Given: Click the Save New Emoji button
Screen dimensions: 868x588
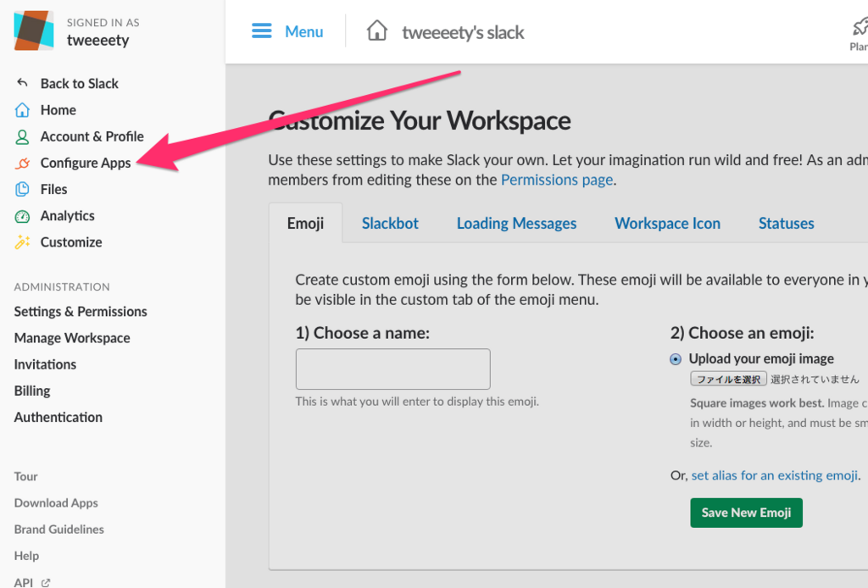Looking at the screenshot, I should coord(746,513).
